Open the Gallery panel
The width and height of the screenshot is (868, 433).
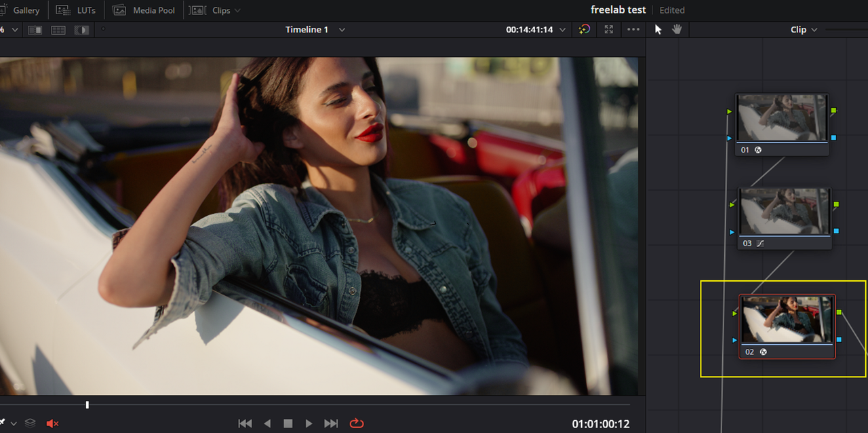(20, 10)
